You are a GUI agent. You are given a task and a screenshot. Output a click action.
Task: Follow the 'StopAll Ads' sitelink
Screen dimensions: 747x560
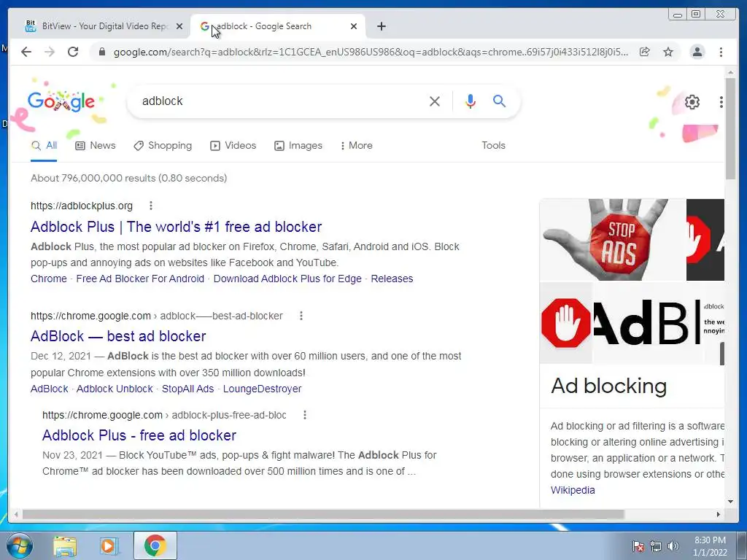coord(187,389)
